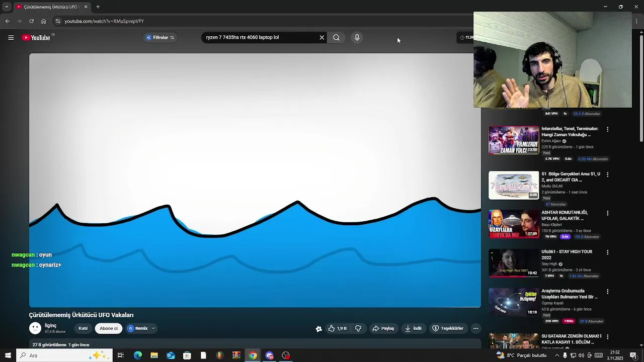Click the sparkle icon left of likes
Image resolution: width=644 pixels, height=362 pixels.
pos(318,328)
